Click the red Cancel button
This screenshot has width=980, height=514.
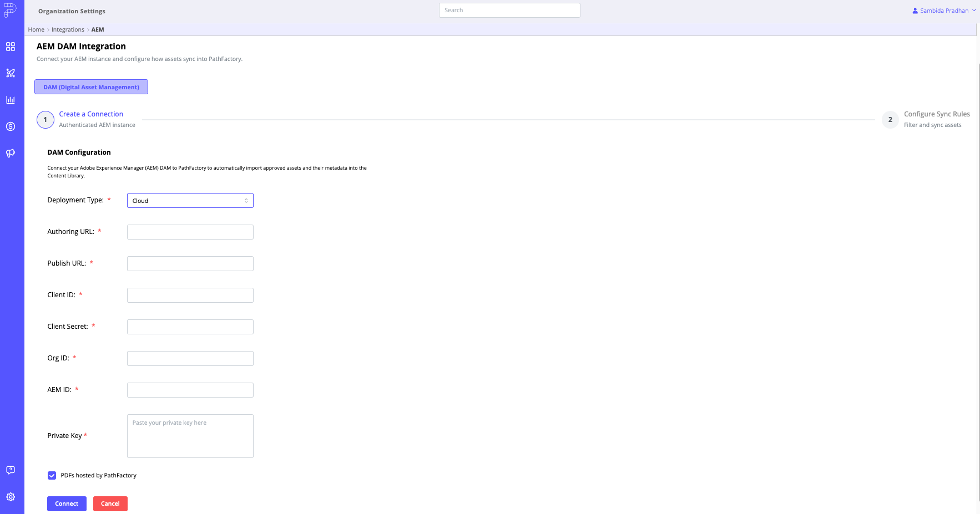point(110,503)
